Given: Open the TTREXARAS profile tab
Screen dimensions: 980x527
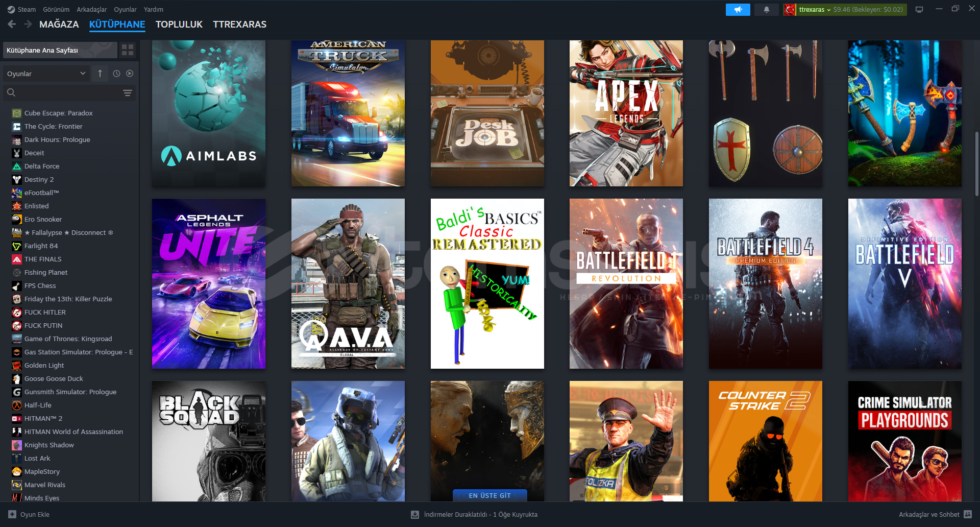Looking at the screenshot, I should pyautogui.click(x=240, y=25).
